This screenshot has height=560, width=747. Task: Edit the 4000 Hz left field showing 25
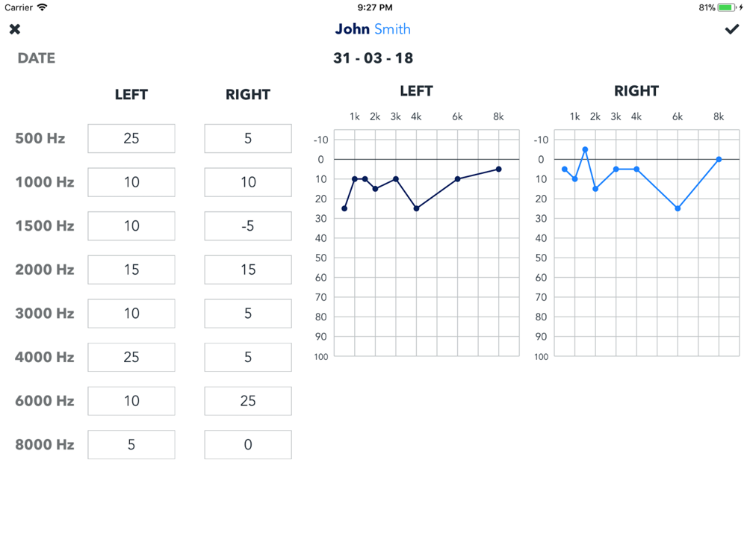click(x=131, y=357)
